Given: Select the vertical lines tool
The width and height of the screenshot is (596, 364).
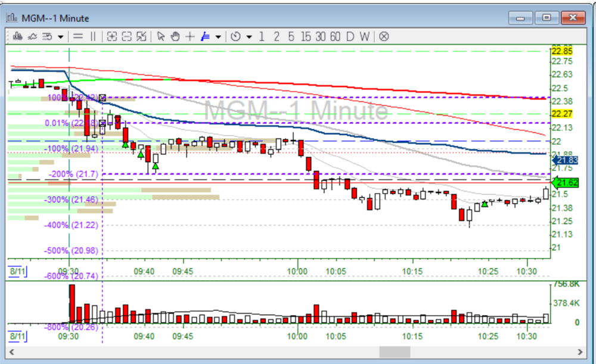Looking at the screenshot, I should [92, 36].
